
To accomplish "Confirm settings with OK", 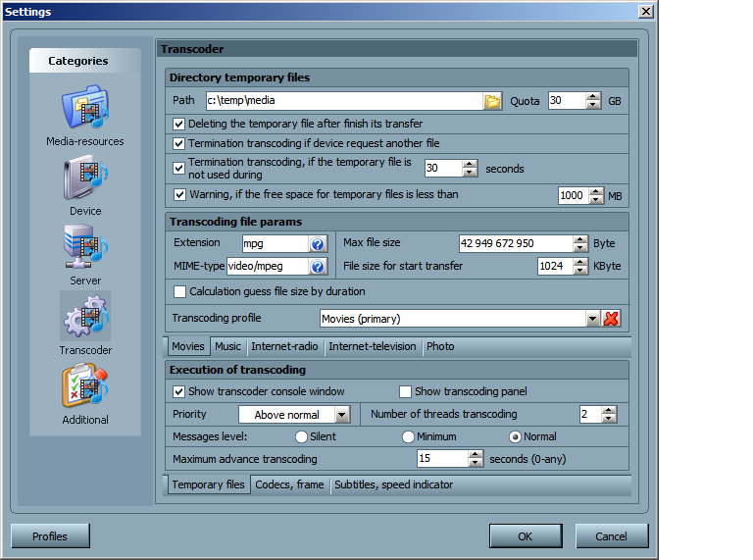I will [x=526, y=536].
